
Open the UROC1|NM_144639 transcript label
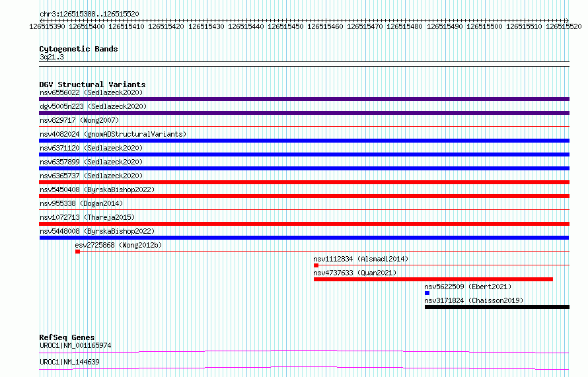click(69, 362)
